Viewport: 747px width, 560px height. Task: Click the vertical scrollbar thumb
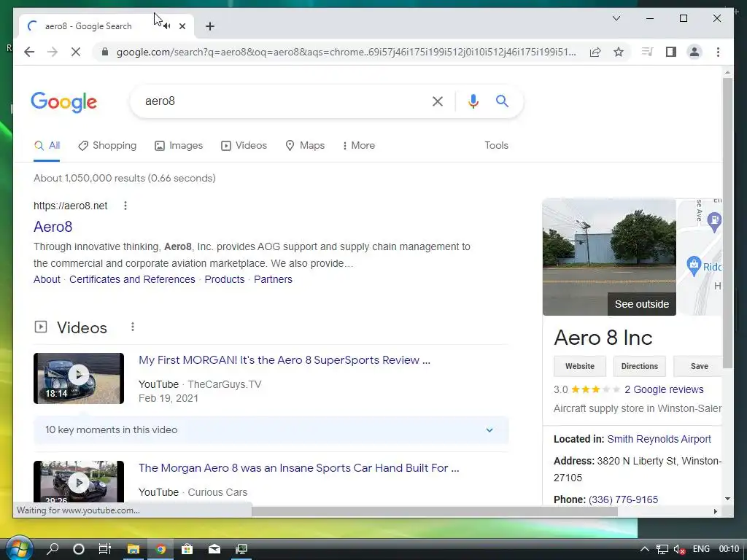[x=727, y=223]
